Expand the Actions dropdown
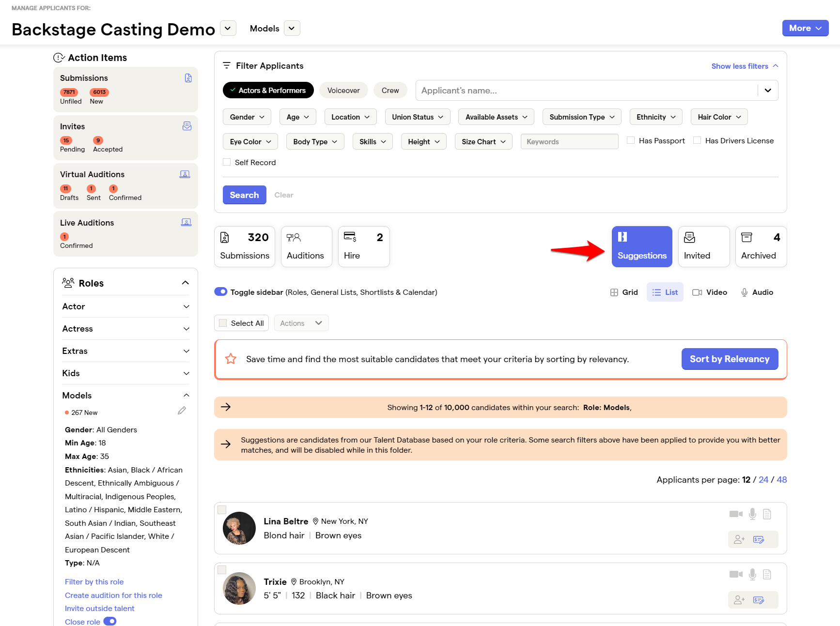840x626 pixels. (x=301, y=323)
